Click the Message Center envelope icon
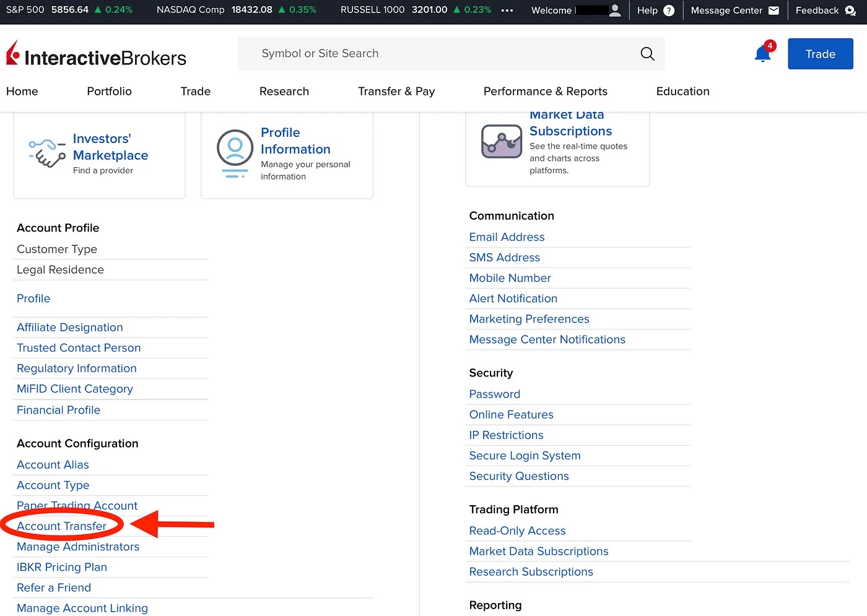The height and width of the screenshot is (616, 867). pyautogui.click(x=773, y=11)
